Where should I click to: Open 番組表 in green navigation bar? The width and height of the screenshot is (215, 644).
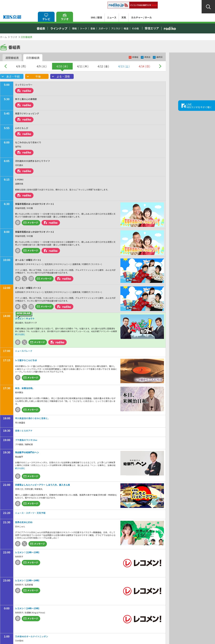(41, 28)
